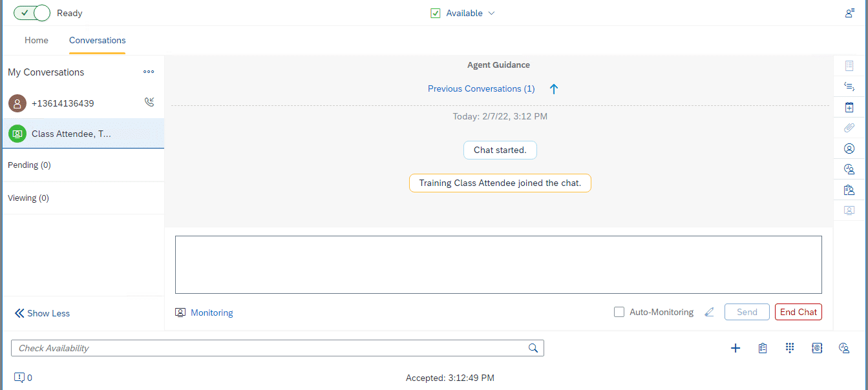Open My Conversations three-dot menu
Image resolution: width=868 pixels, height=390 pixels.
[x=149, y=72]
